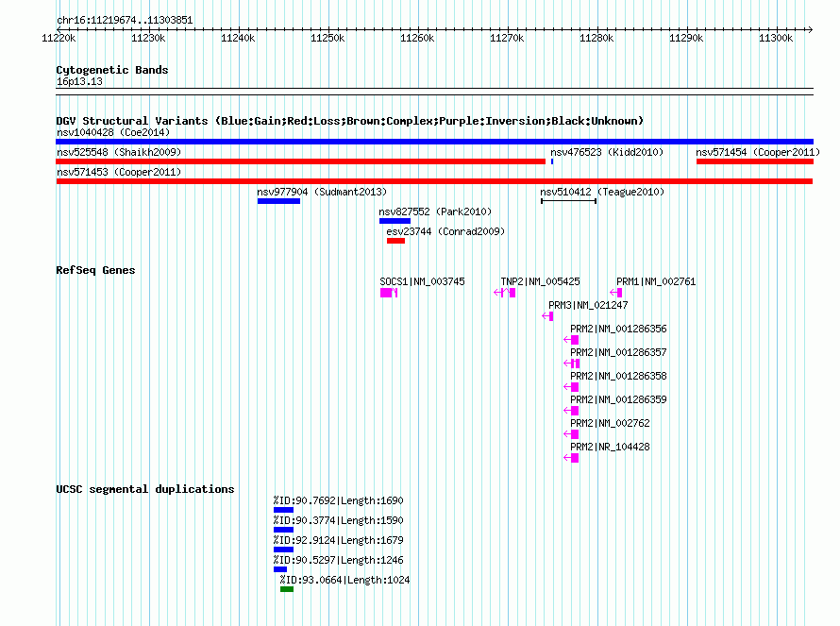Click the nsv510412 (Teague2010) black interval glyph
Screen dimensions: 840x626
coord(568,201)
